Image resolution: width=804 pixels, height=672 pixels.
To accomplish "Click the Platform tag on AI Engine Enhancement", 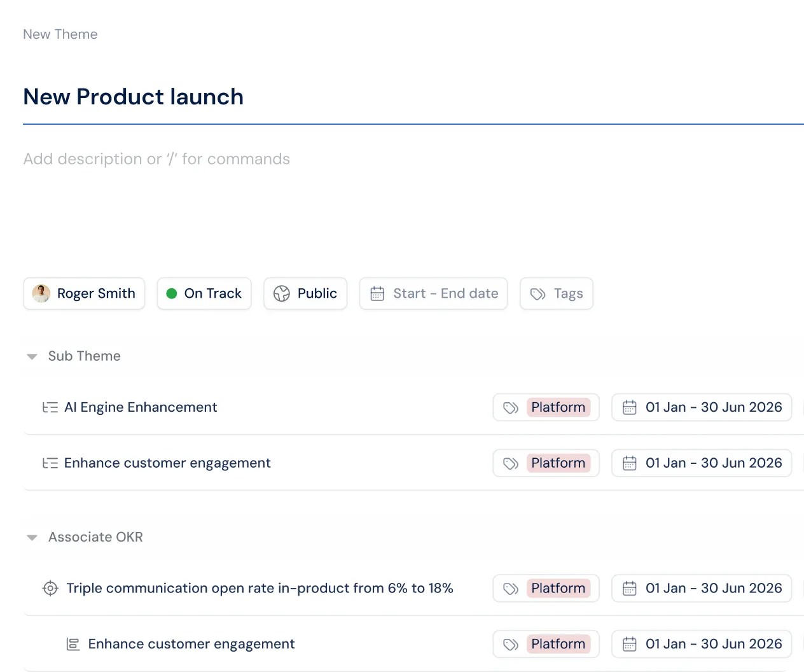I will tap(558, 407).
